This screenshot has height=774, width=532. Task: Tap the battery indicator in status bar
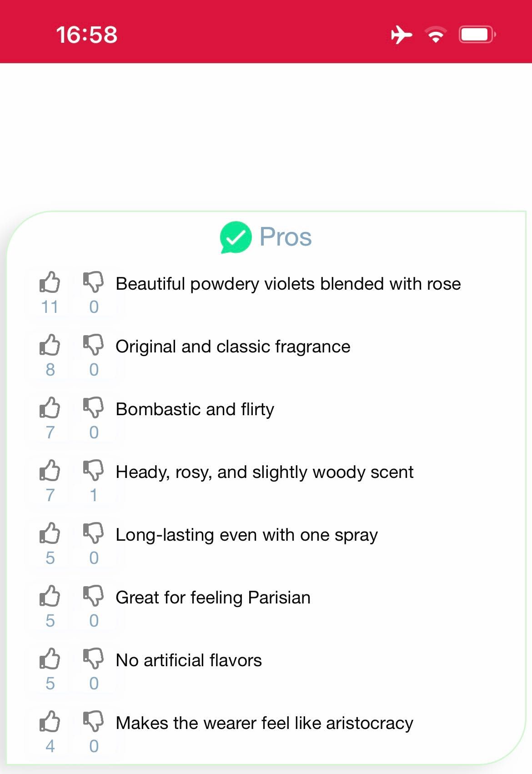(477, 35)
